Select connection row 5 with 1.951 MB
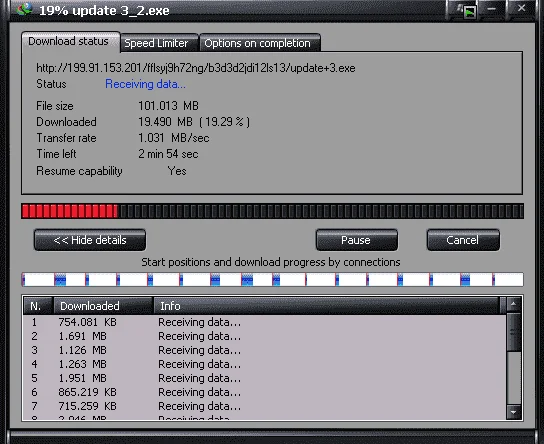544x444 pixels. (264, 378)
